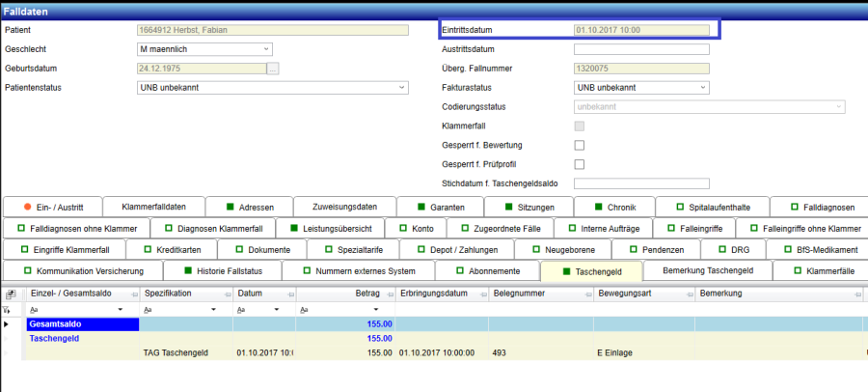Toggle the Gesperrt f. Bewertung checkbox
This screenshot has height=392, width=868.
coord(580,145)
